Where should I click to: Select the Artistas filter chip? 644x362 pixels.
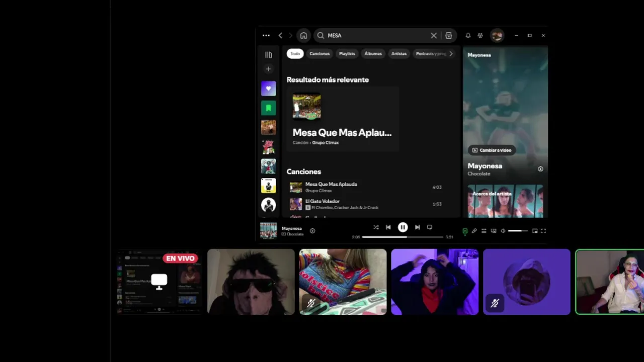399,54
